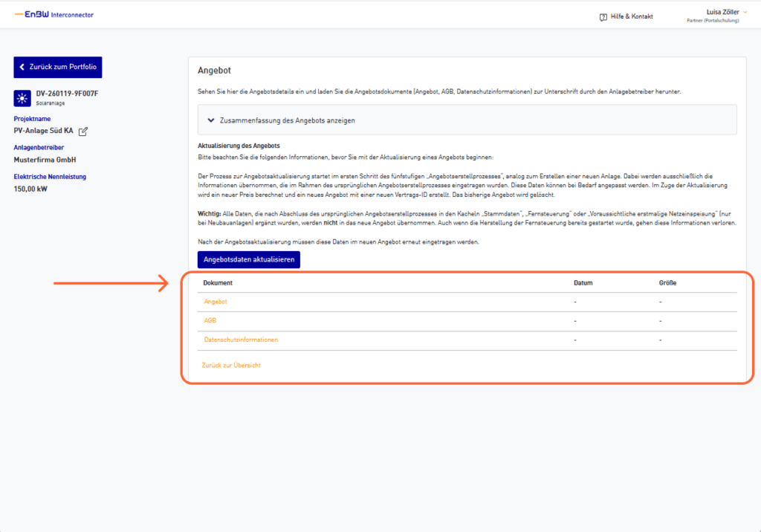Screen dimensions: 761x532
Task: Click the EnBW Interconnector logo
Action: (54, 15)
